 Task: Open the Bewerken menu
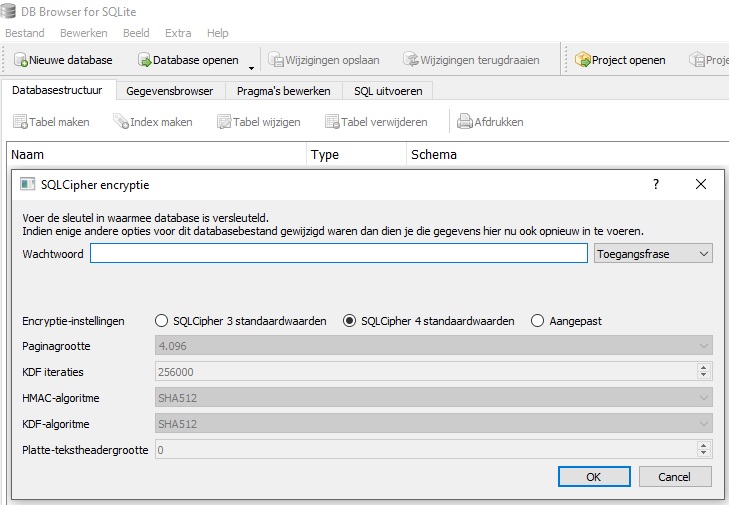pyautogui.click(x=84, y=33)
